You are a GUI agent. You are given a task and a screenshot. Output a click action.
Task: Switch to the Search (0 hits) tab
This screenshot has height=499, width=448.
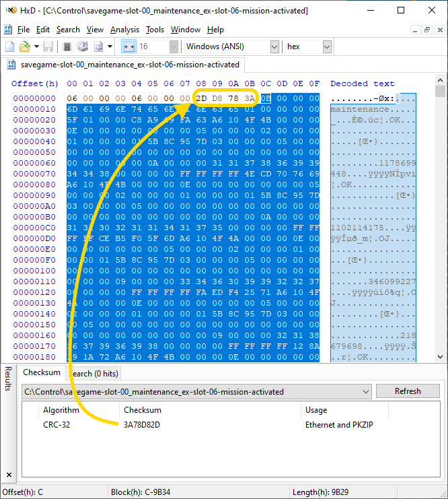pos(94,373)
